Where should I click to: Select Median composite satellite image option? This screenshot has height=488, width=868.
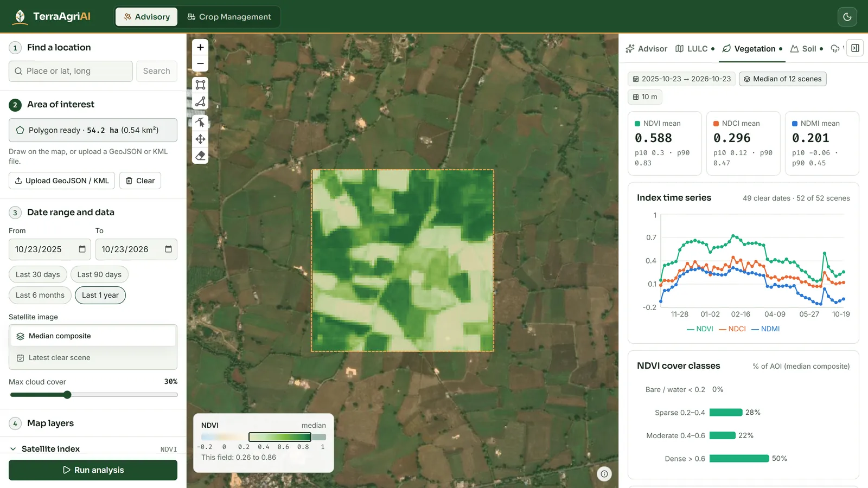point(93,336)
